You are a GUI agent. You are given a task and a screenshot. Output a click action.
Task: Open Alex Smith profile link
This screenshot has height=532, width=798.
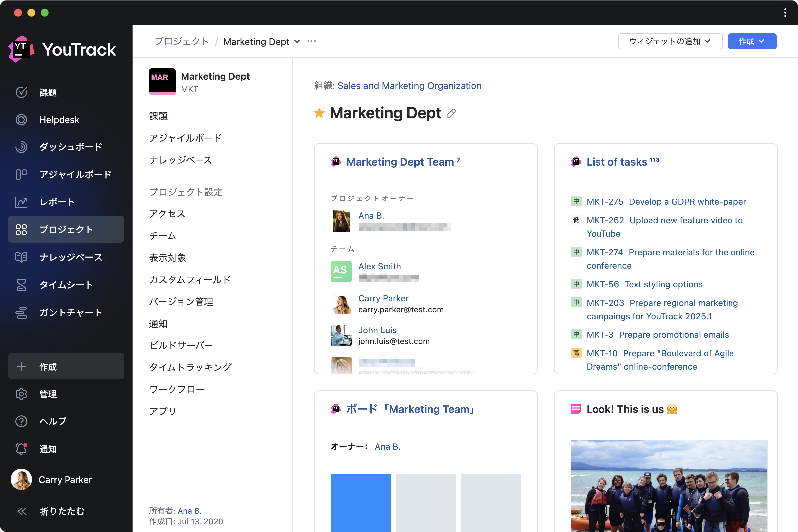pos(380,266)
